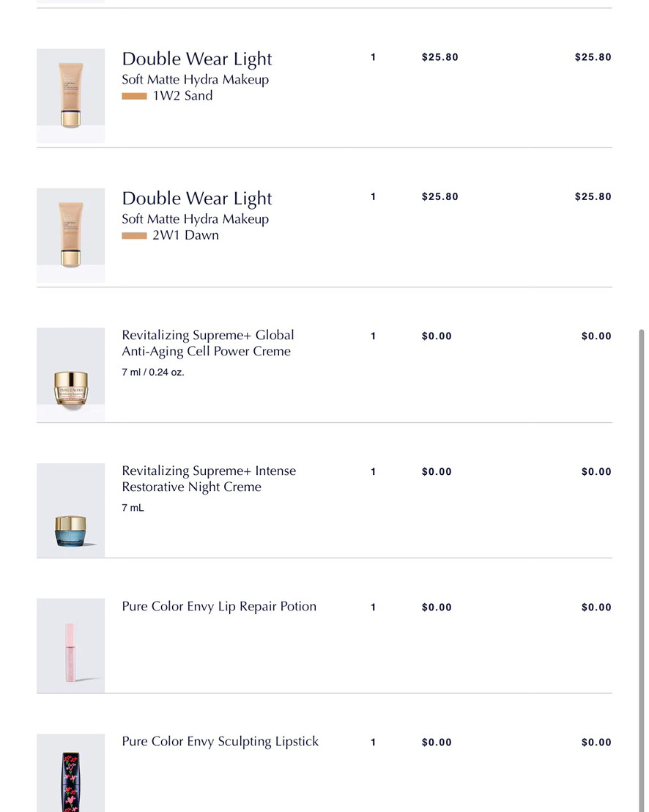Open the Lip Repair Potion product image
The height and width of the screenshot is (812, 649).
click(x=70, y=645)
